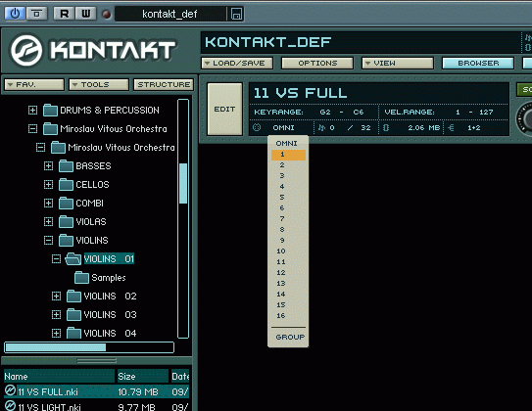Select MIDI channel 2 in the menu

tap(288, 165)
